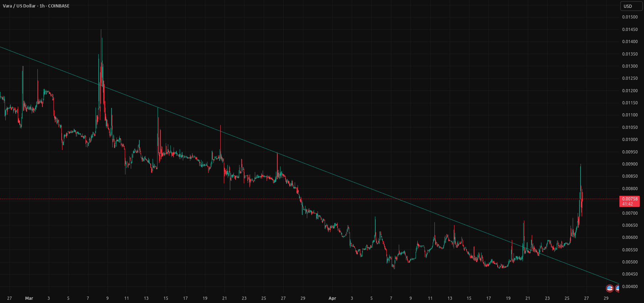Click the 41:42 candle countdown timer
644x303 pixels.
tap(628, 204)
